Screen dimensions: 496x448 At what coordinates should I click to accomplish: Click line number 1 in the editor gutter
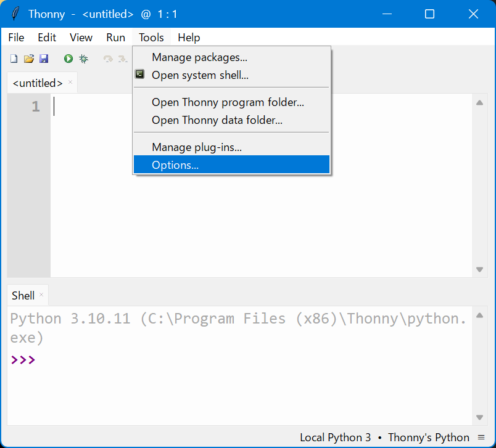(36, 107)
